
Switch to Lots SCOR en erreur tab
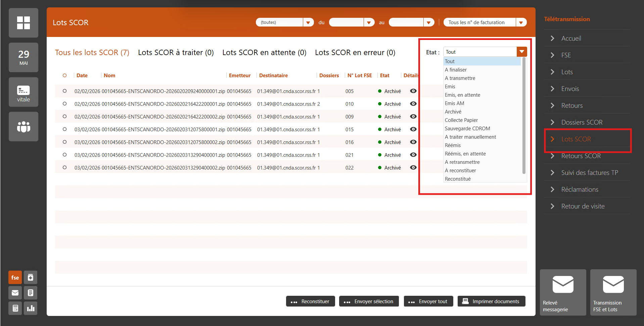coord(355,52)
